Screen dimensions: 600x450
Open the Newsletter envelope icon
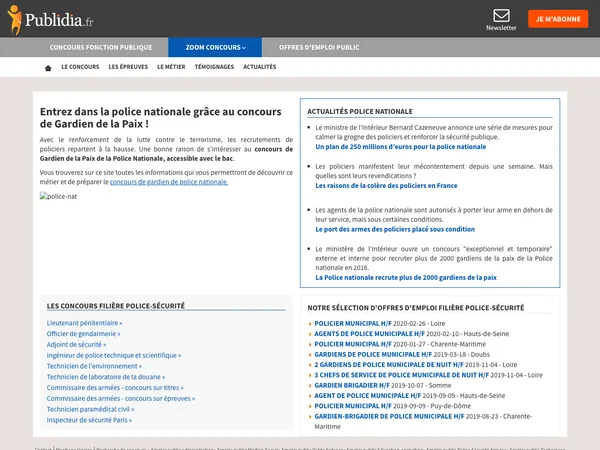pyautogui.click(x=501, y=16)
